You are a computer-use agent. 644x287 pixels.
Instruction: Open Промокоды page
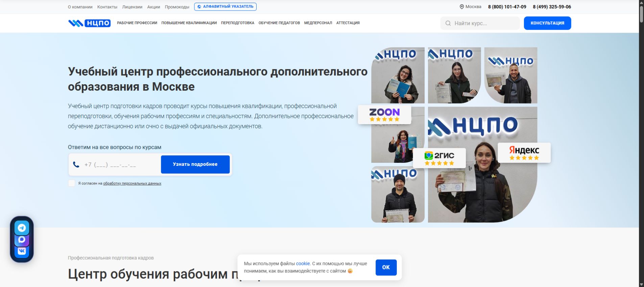click(177, 7)
